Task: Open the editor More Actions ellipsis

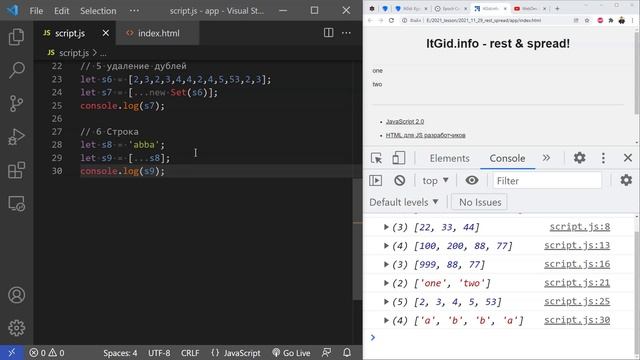Action: pyautogui.click(x=346, y=33)
